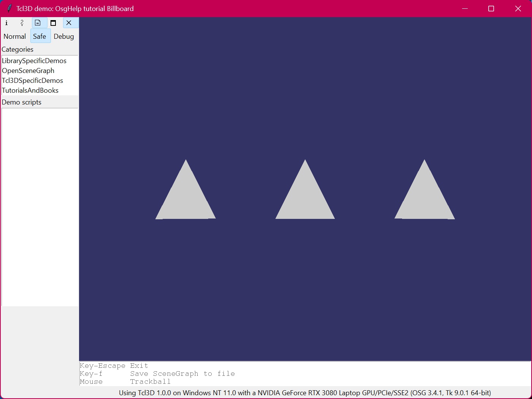Select Debug mode
The height and width of the screenshot is (399, 532).
[64, 36]
